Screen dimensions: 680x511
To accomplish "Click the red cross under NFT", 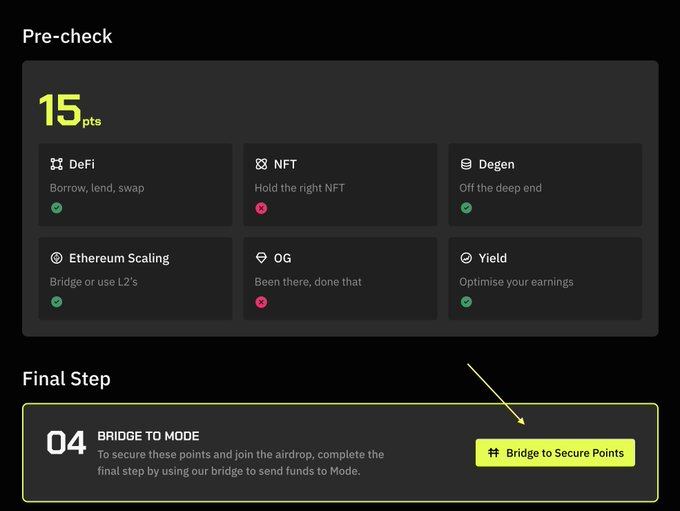I will pos(261,208).
